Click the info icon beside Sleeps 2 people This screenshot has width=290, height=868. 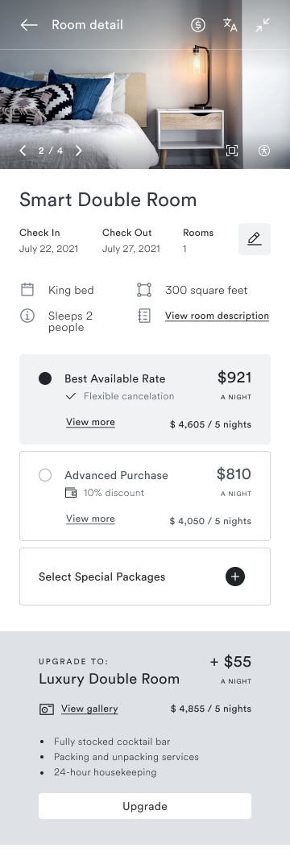[x=27, y=316]
